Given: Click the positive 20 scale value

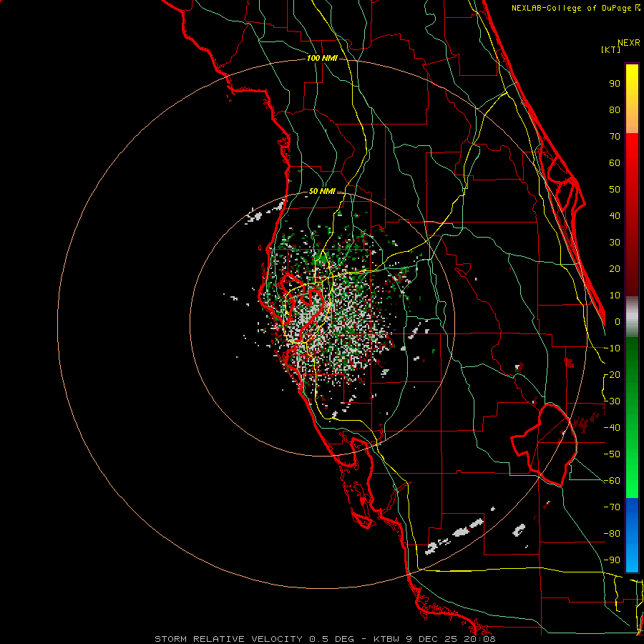Looking at the screenshot, I should tap(615, 268).
